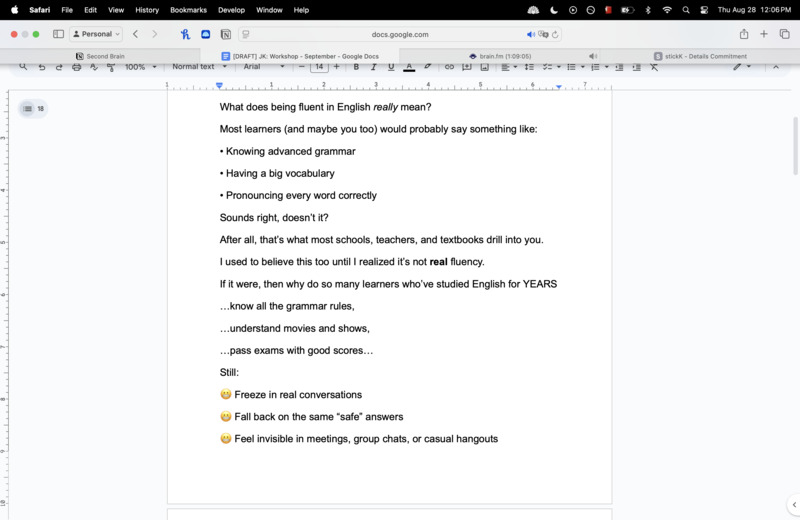Screen dimensions: 800x520
Task: Show the tab overview
Action: tap(784, 34)
